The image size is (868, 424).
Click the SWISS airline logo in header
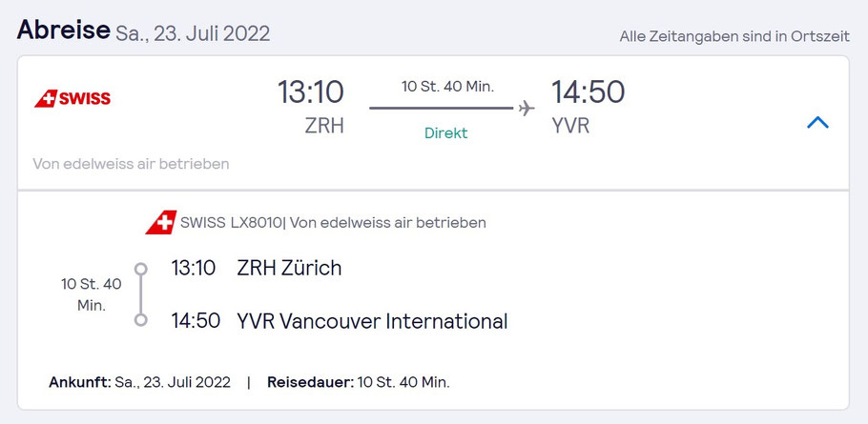tap(72, 99)
